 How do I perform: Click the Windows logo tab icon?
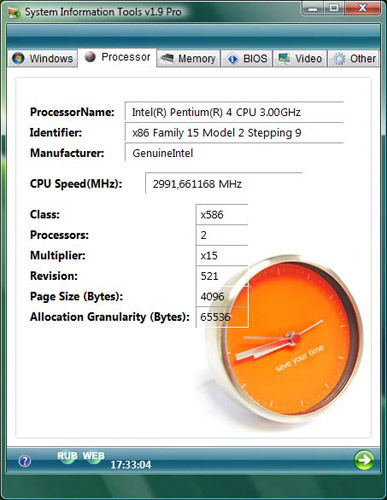[x=18, y=58]
